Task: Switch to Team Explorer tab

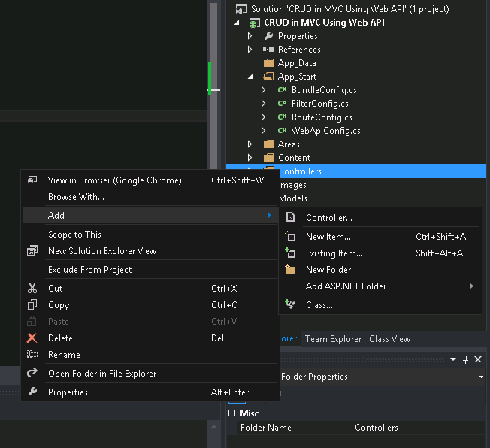Action: pyautogui.click(x=333, y=339)
